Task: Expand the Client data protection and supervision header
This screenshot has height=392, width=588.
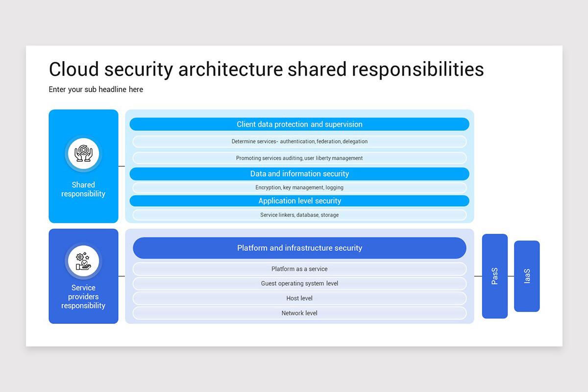Action: (x=299, y=124)
